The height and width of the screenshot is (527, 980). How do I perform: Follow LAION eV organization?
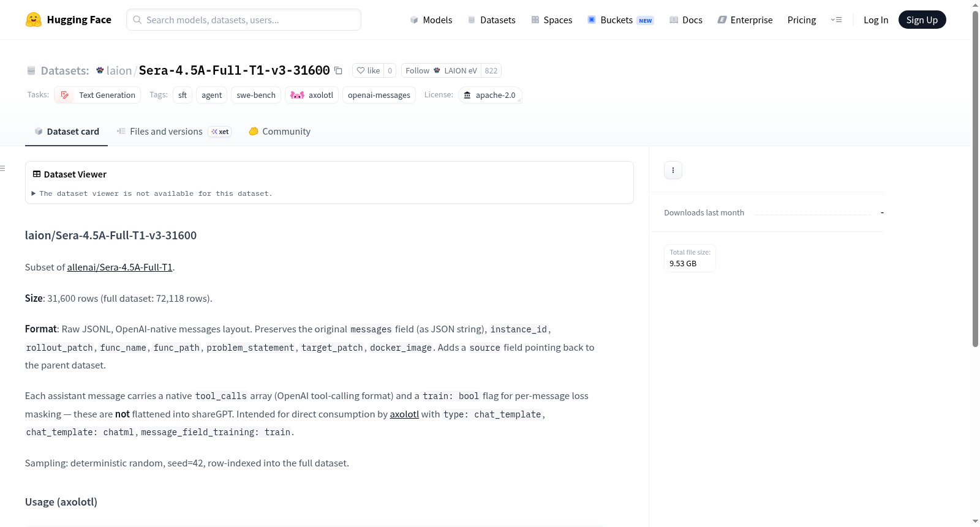[x=441, y=70]
